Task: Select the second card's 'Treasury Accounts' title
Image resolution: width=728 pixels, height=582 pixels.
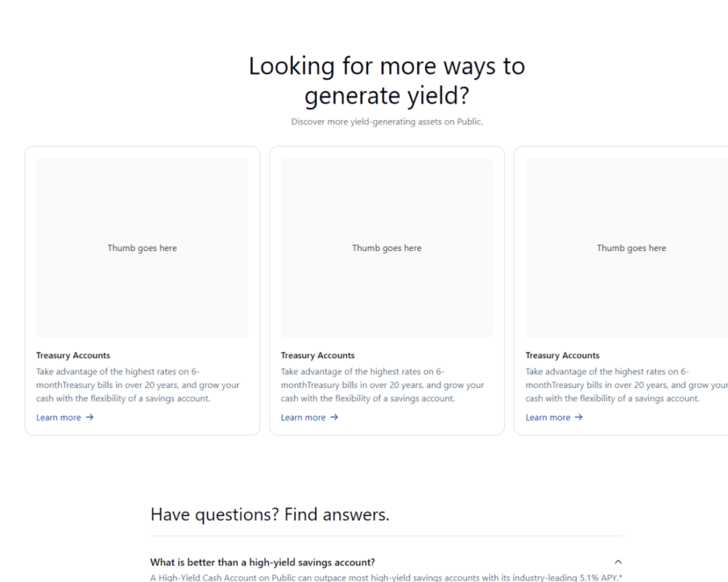Action: (x=318, y=355)
